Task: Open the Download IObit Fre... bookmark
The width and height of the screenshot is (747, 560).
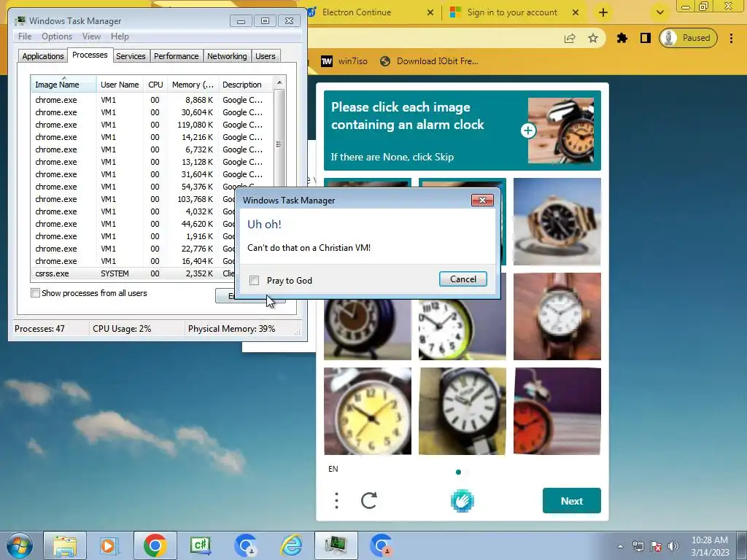Action: tap(429, 61)
